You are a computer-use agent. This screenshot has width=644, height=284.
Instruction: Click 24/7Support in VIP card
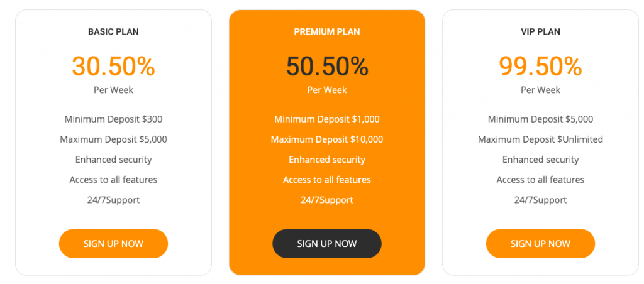pos(540,200)
